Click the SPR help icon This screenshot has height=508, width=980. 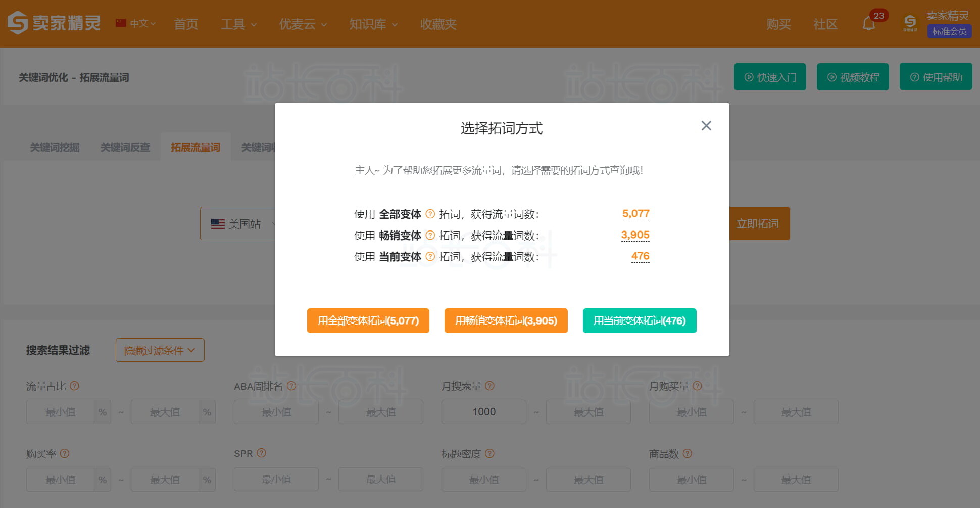coord(261,453)
